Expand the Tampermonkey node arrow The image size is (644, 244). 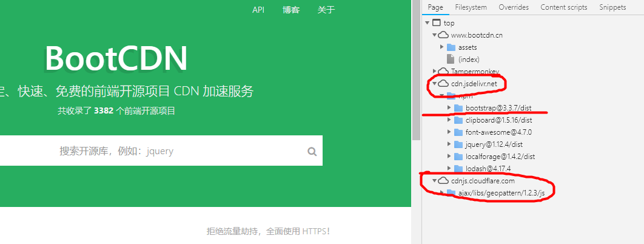[x=435, y=72]
